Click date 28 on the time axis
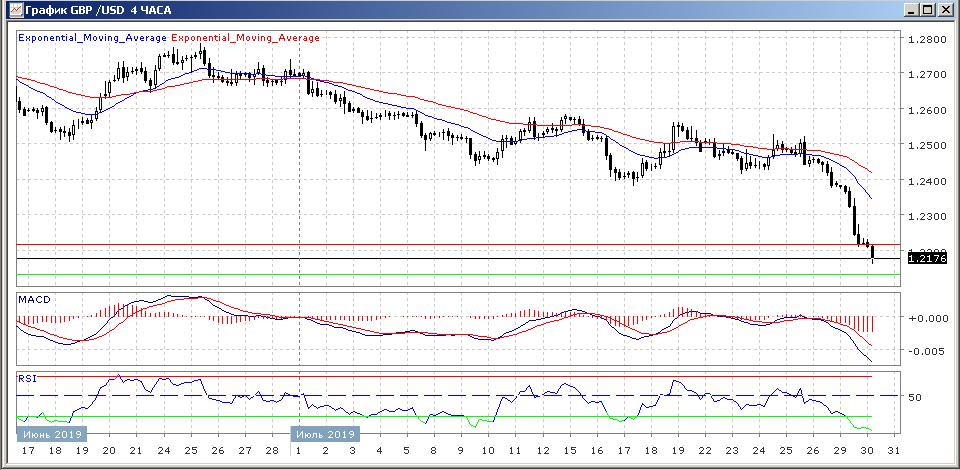 (x=271, y=451)
